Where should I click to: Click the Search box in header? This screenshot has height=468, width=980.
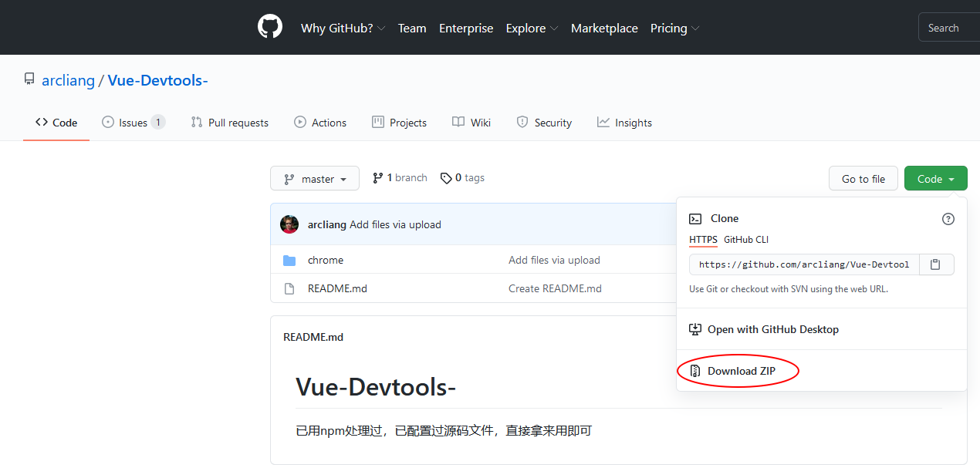pyautogui.click(x=949, y=28)
